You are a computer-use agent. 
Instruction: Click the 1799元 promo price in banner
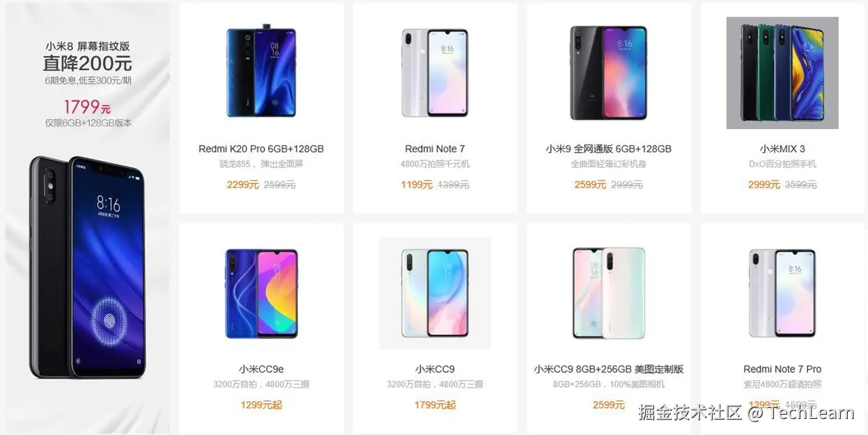point(87,107)
